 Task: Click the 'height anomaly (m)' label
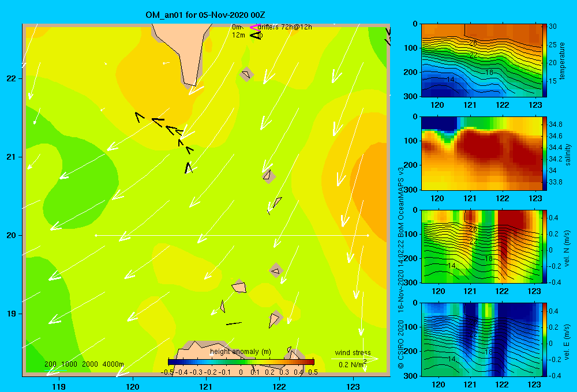click(x=240, y=352)
